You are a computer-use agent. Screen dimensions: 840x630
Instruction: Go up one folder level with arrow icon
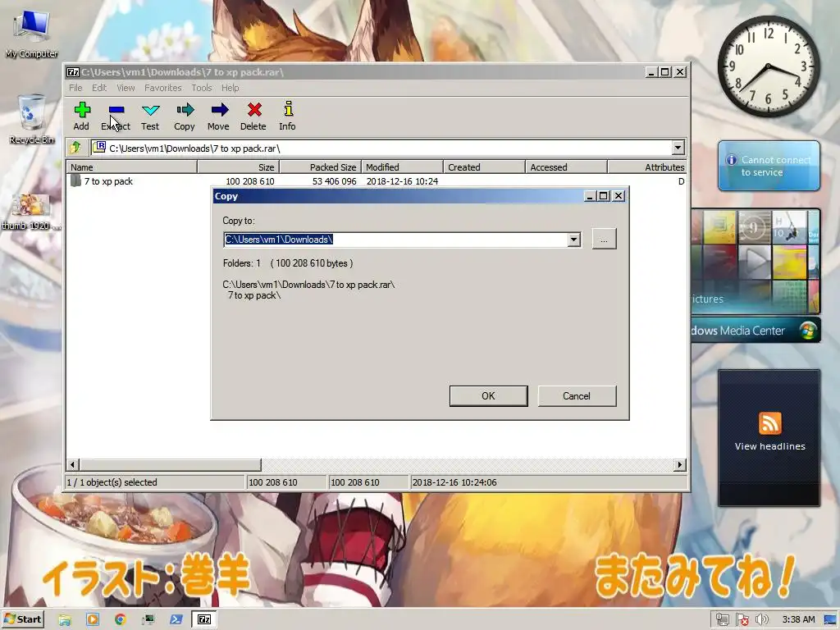(75, 148)
